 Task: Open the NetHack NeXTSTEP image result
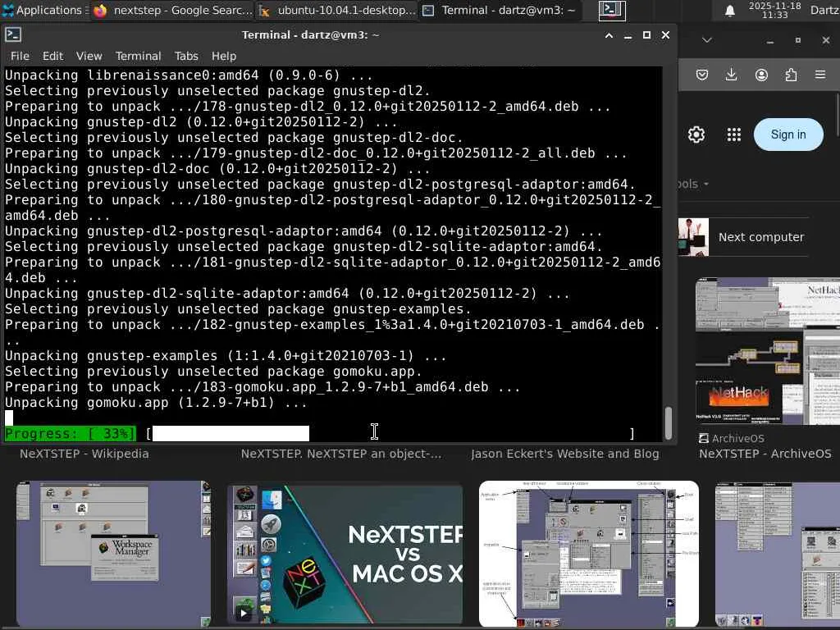pyautogui.click(x=767, y=351)
